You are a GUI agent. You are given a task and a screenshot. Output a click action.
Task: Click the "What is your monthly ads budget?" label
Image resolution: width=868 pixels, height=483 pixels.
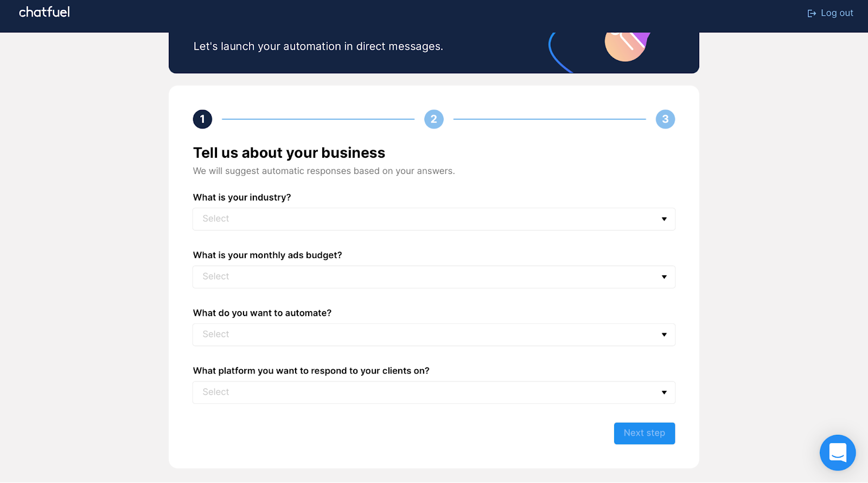point(267,255)
